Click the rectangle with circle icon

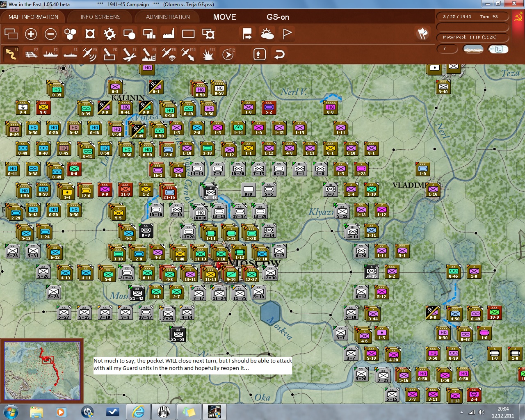129,34
